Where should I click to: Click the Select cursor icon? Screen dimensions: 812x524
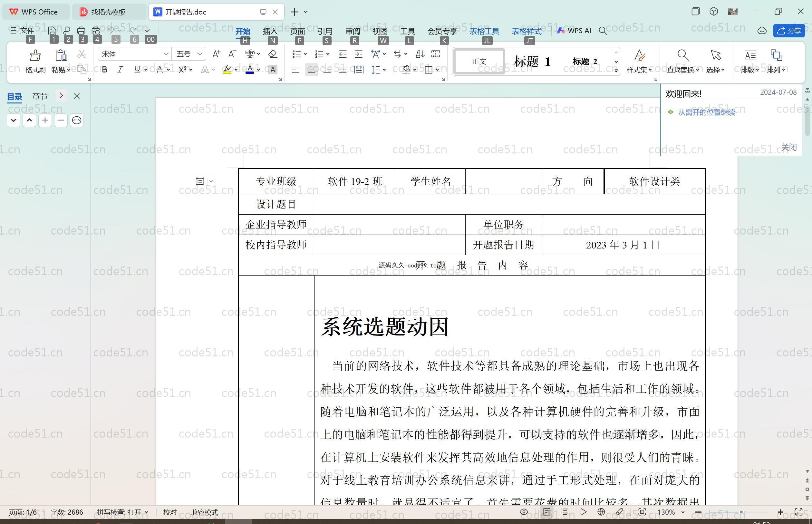click(715, 55)
